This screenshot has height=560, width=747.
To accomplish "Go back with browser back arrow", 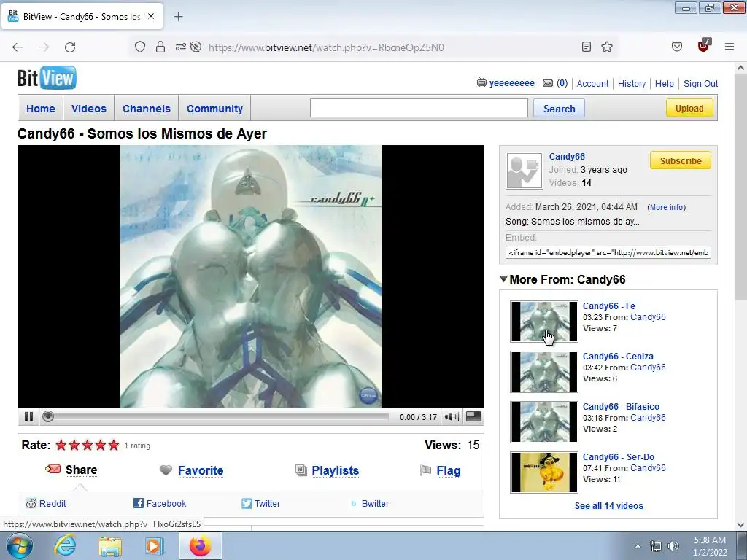I will 18,47.
